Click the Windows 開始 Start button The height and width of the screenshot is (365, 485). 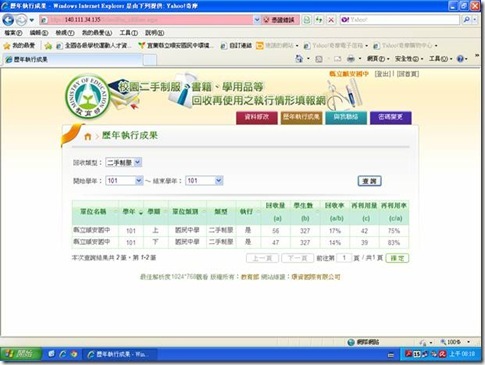pyautogui.click(x=21, y=354)
